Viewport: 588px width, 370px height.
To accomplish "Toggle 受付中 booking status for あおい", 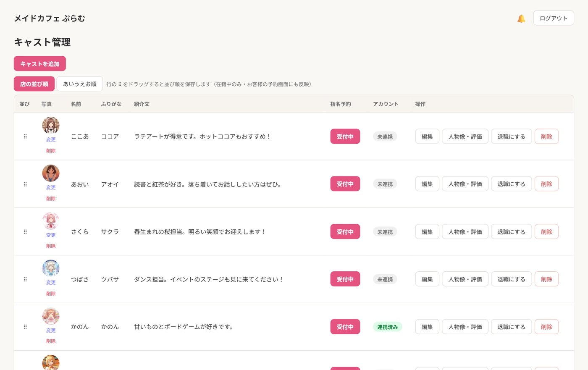I will point(345,184).
